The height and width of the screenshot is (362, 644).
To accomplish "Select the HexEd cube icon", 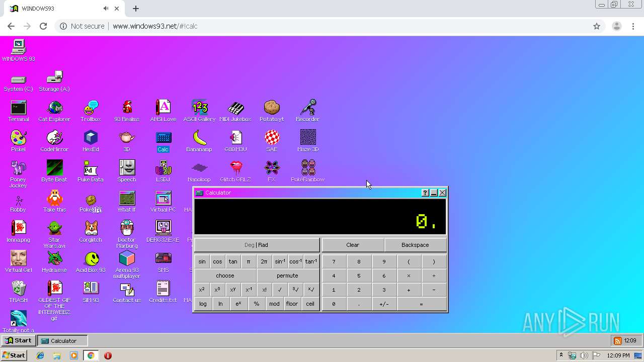I will tap(91, 141).
